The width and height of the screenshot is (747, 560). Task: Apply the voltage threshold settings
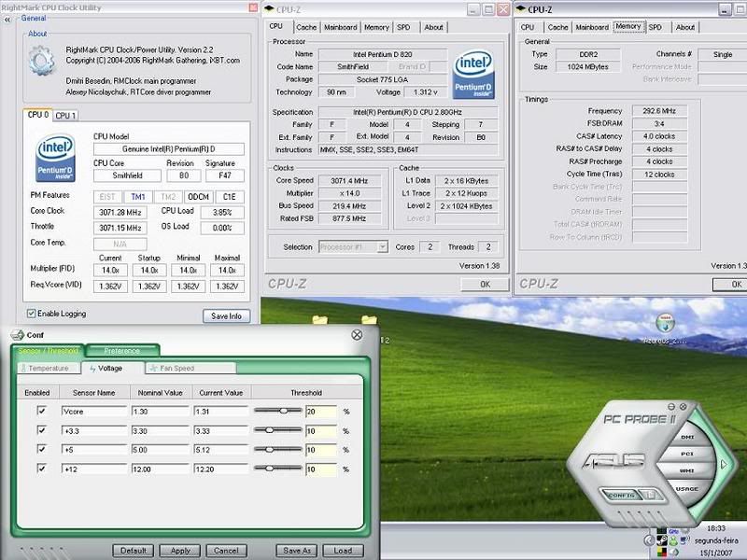180,551
